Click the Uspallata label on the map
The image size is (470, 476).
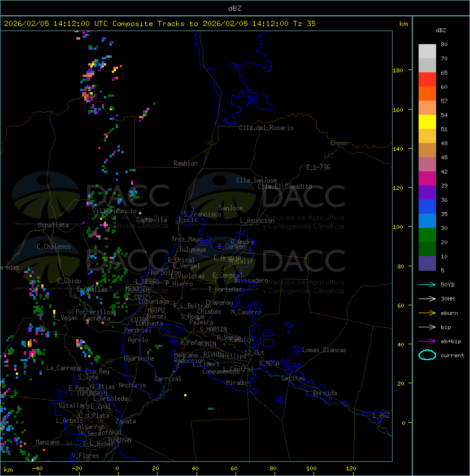(53, 225)
